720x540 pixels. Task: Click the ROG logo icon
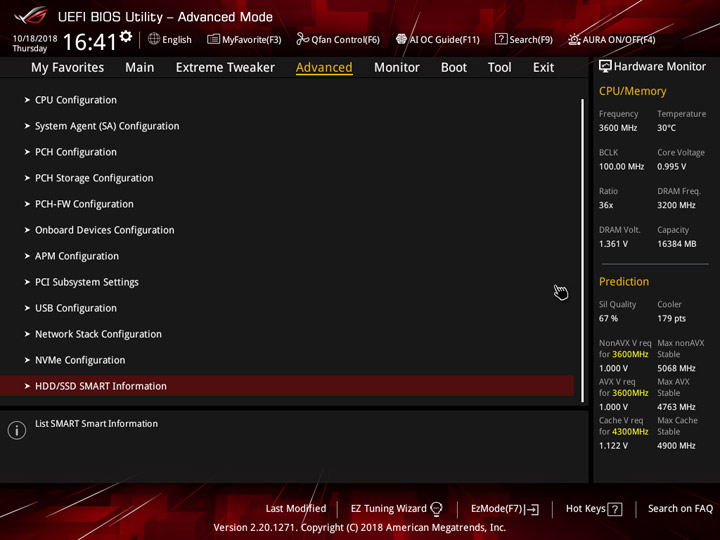tap(31, 16)
